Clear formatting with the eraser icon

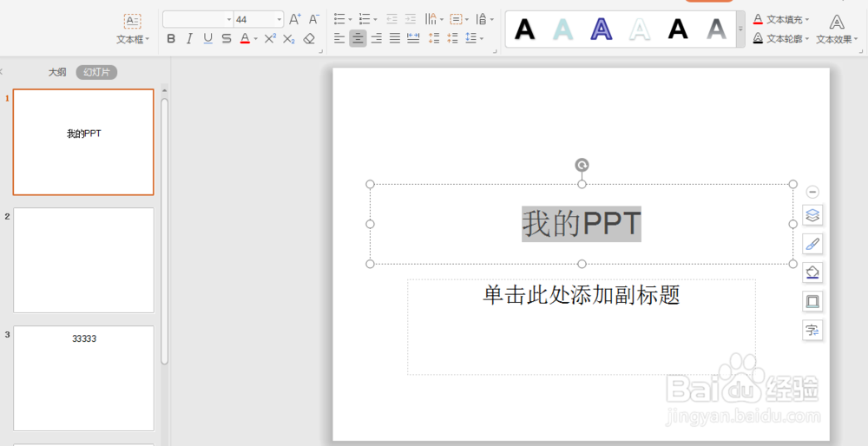click(x=309, y=39)
